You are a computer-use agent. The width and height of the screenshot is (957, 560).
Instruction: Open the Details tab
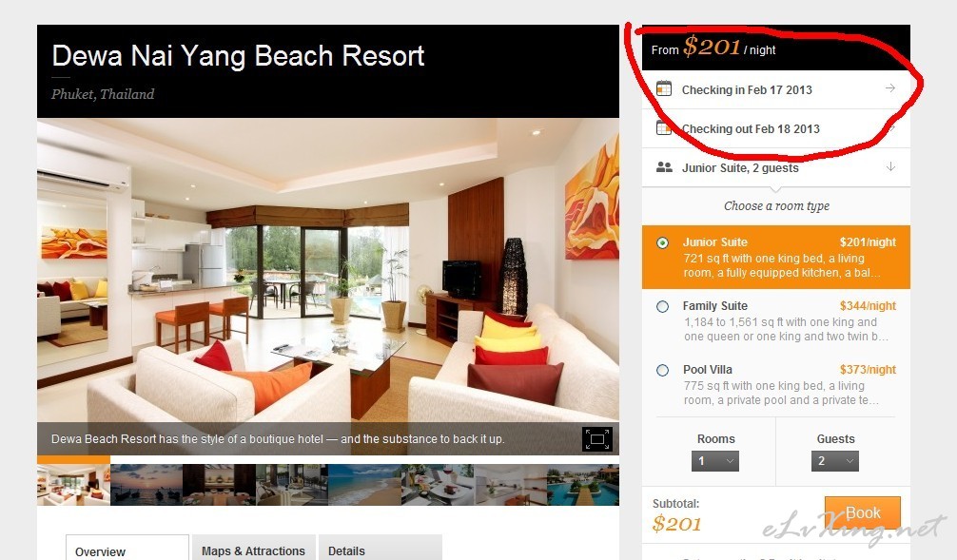[x=381, y=549]
